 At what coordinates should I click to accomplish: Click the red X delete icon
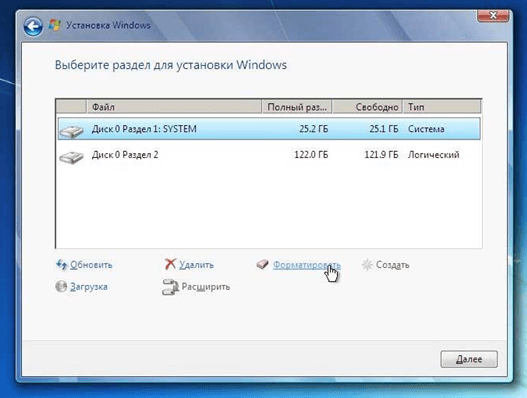click(170, 264)
